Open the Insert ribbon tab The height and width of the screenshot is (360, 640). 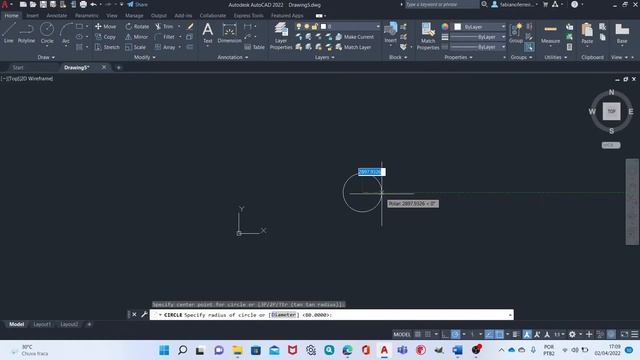click(x=32, y=16)
